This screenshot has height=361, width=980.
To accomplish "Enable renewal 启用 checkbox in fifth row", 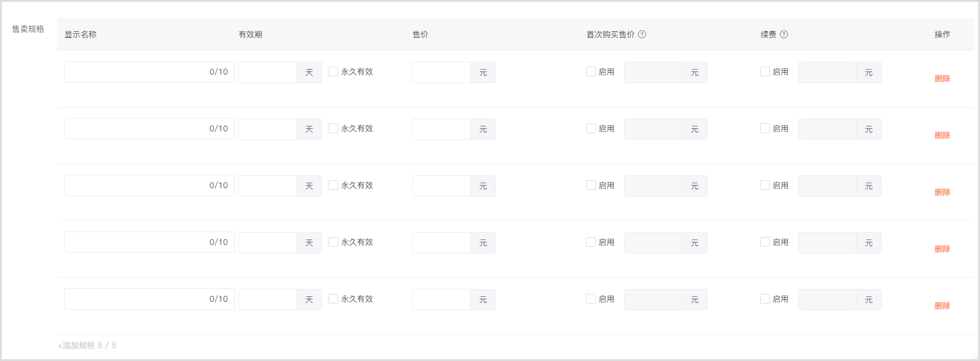I will [765, 299].
